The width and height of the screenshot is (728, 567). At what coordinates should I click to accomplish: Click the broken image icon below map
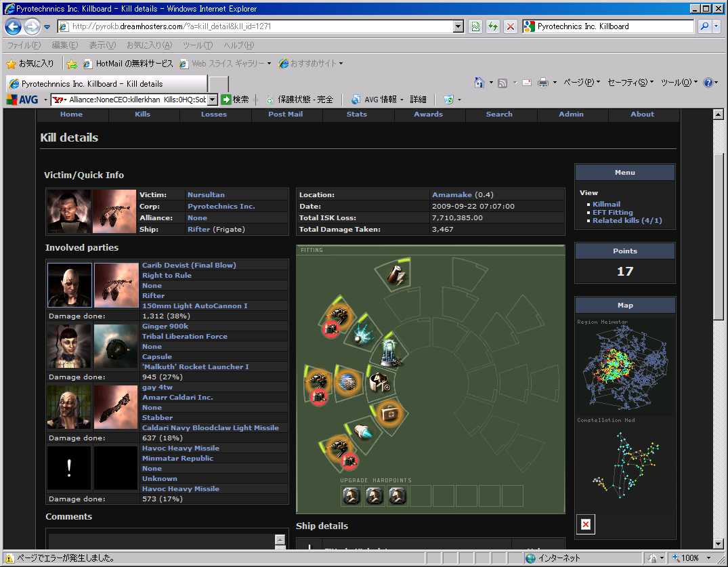(586, 524)
